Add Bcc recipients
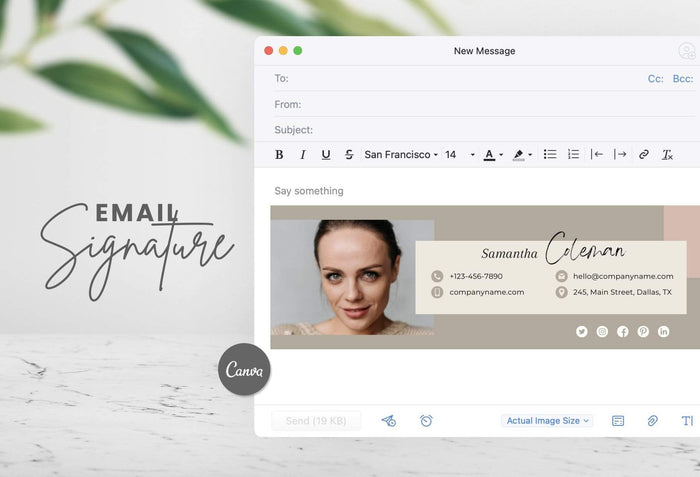700x477 pixels. point(683,79)
